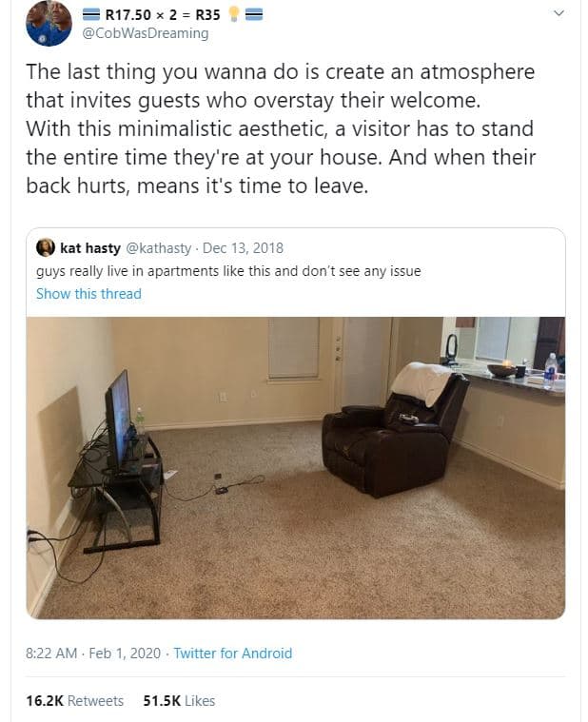Click the flag emoji before R17.50
The width and height of the screenshot is (588, 722).
point(90,15)
